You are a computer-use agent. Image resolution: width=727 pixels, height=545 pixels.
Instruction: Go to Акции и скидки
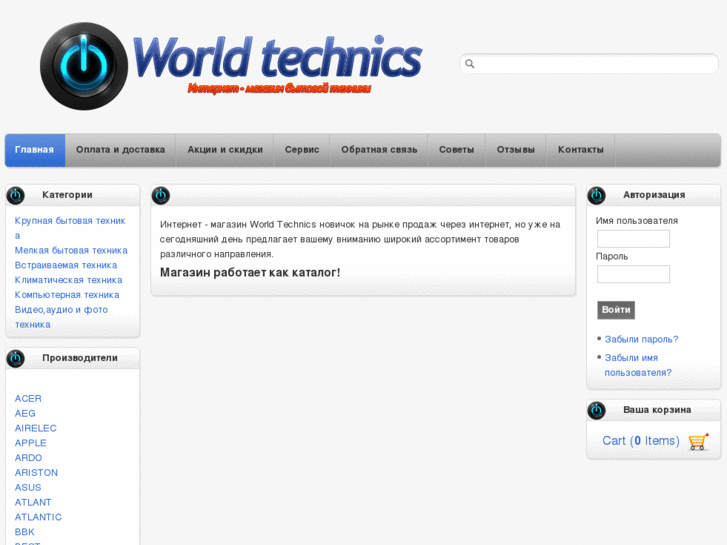(225, 150)
